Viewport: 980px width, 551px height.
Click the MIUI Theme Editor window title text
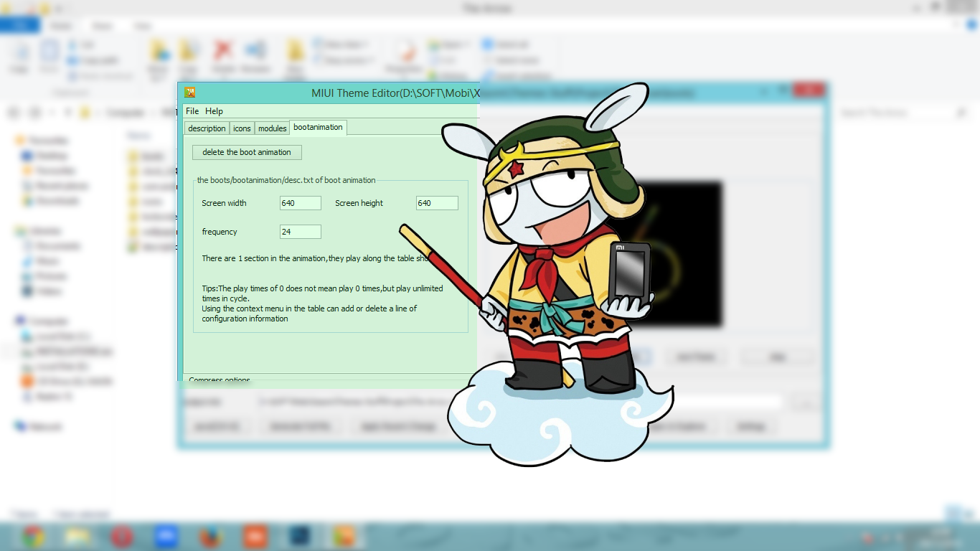coord(395,93)
